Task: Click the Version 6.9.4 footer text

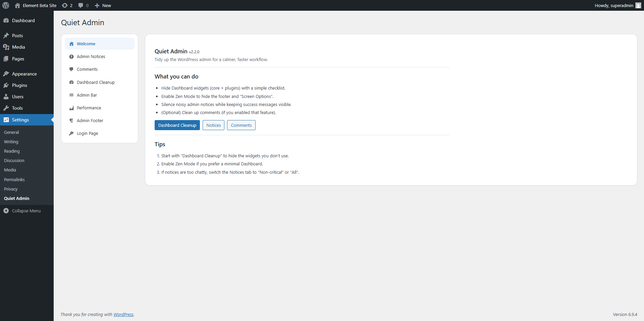Action: click(x=625, y=314)
